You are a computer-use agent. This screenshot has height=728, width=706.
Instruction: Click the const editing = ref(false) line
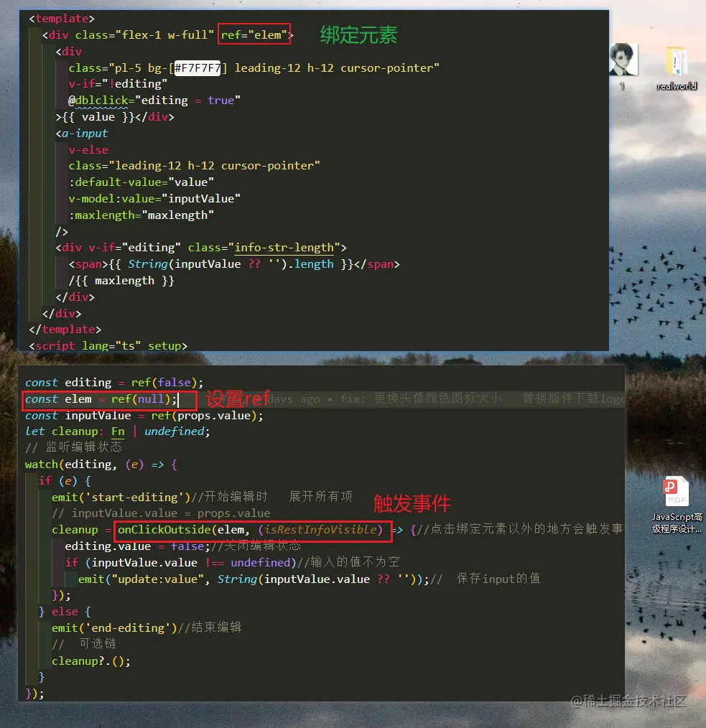[114, 382]
